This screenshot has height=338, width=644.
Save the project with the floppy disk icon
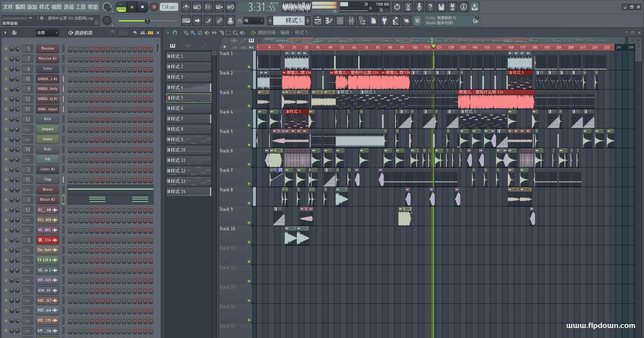click(x=441, y=7)
